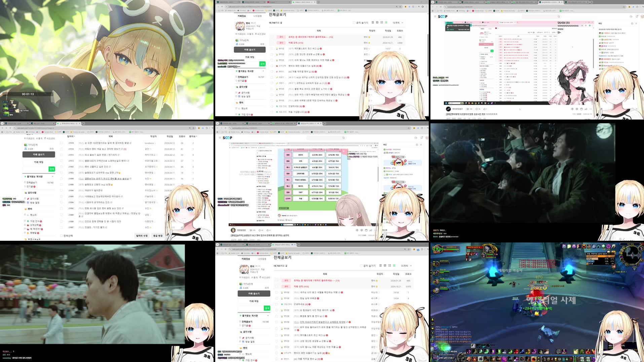
Task: Click the SOOP logo in the top-left
Action: tap(443, 16)
